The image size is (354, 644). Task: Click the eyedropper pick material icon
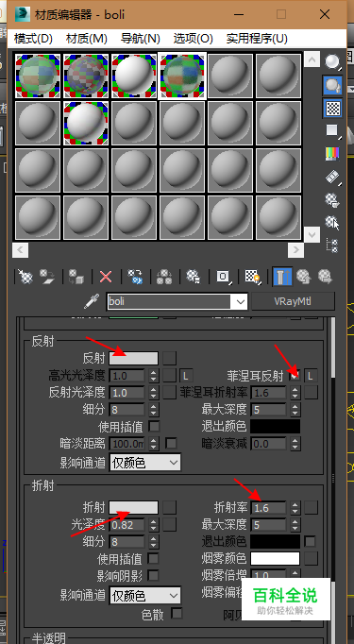click(92, 302)
